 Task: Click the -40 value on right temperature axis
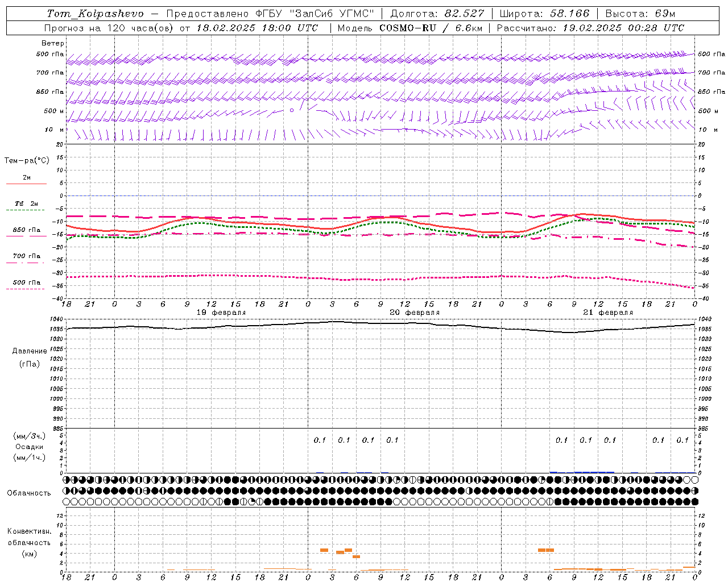(703, 299)
